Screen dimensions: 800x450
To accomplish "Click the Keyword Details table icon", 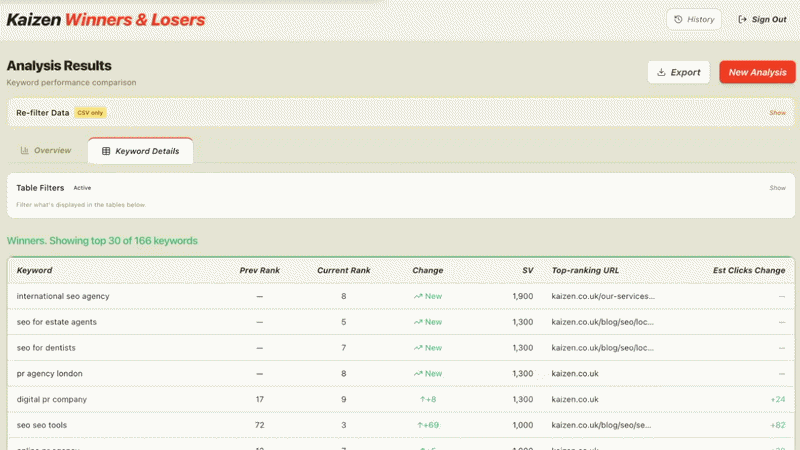I will (x=106, y=151).
